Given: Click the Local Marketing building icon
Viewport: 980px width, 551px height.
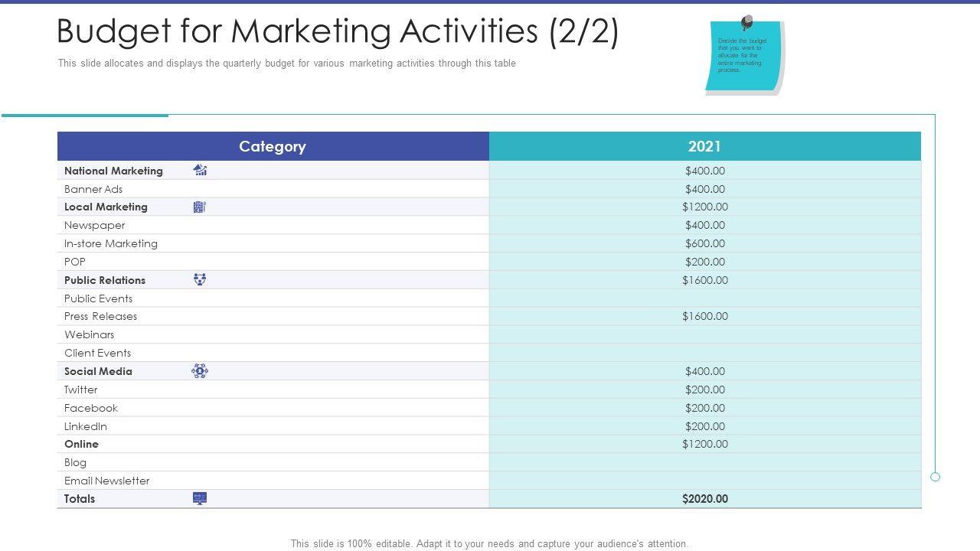Looking at the screenshot, I should 200,207.
